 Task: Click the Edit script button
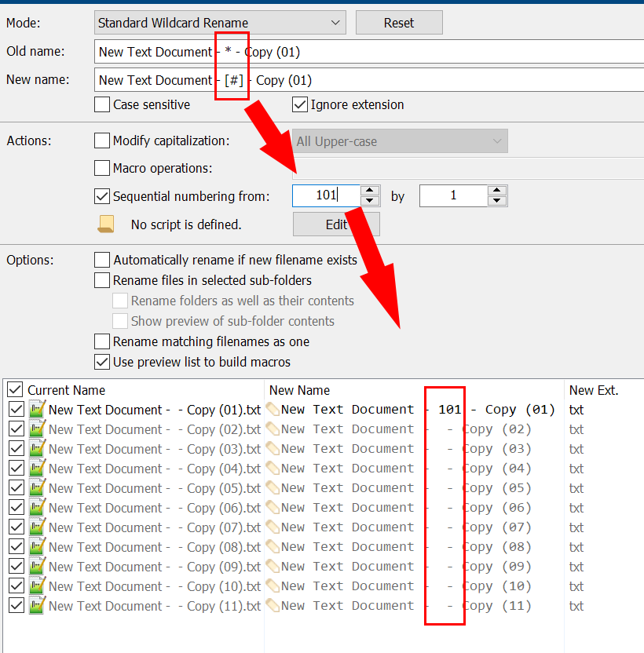(x=336, y=224)
